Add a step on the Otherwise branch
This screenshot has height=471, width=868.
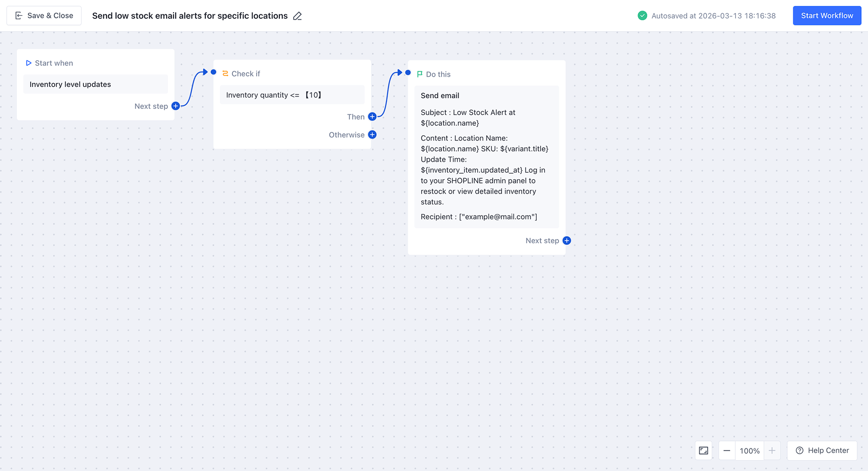click(x=372, y=135)
